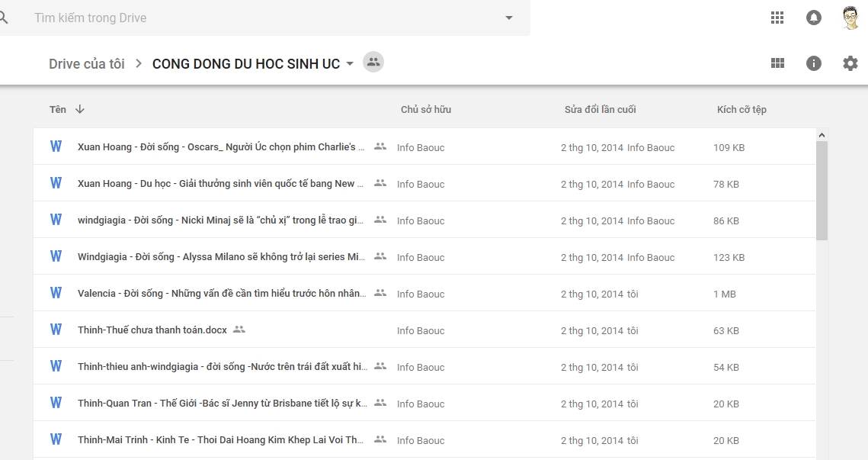
Task: Sort by the Tên column header
Action: [x=58, y=109]
